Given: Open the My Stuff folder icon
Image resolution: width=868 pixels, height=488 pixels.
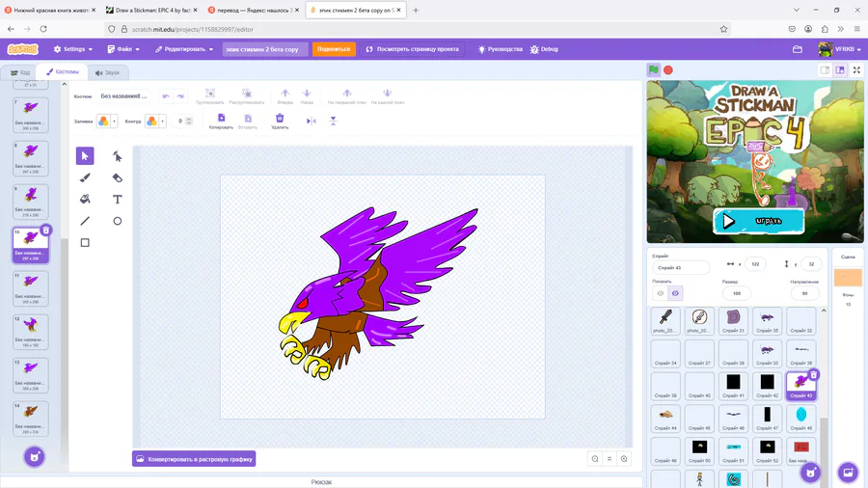Looking at the screenshot, I should click(x=798, y=49).
